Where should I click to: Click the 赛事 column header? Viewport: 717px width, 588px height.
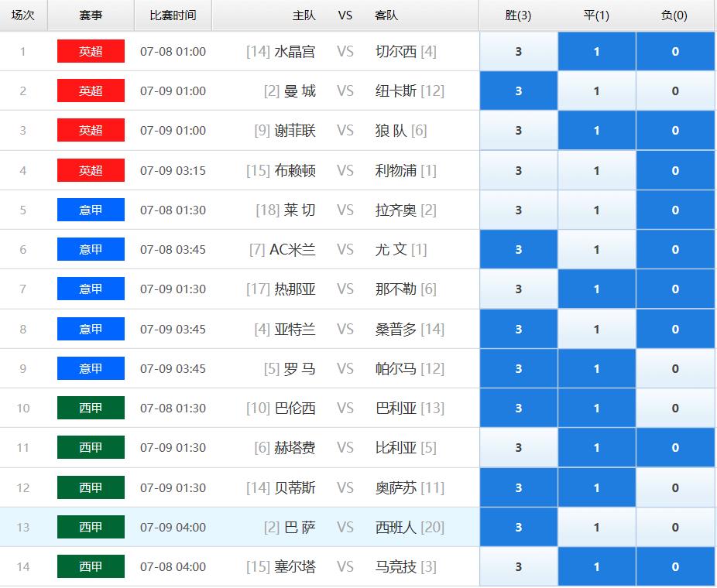pos(91,15)
